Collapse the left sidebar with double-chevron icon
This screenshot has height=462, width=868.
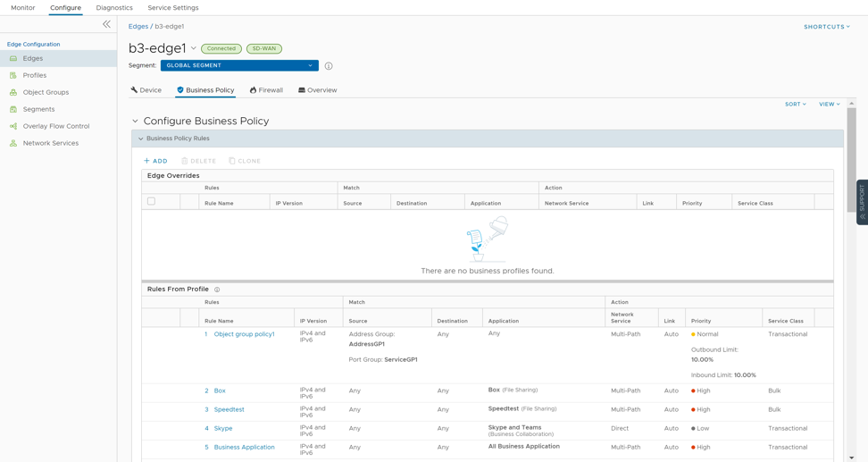coord(106,24)
